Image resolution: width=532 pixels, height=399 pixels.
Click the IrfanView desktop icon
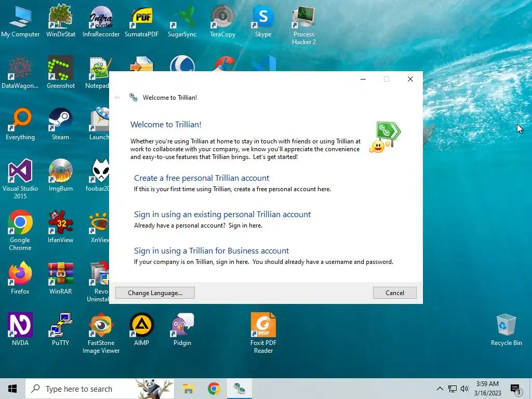pos(60,228)
